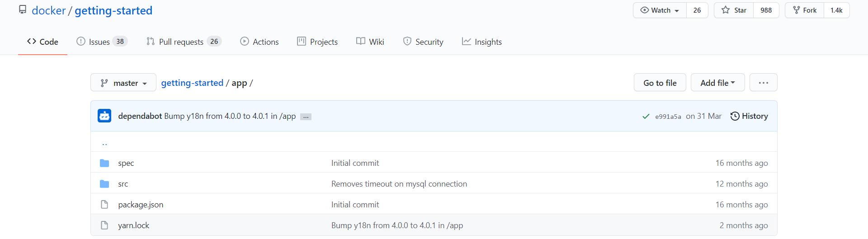868x239 pixels.
Task: Open the master branch selector
Action: tap(123, 83)
